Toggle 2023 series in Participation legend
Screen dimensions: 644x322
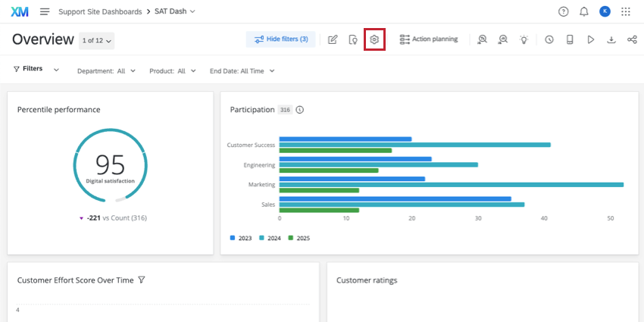[241, 238]
